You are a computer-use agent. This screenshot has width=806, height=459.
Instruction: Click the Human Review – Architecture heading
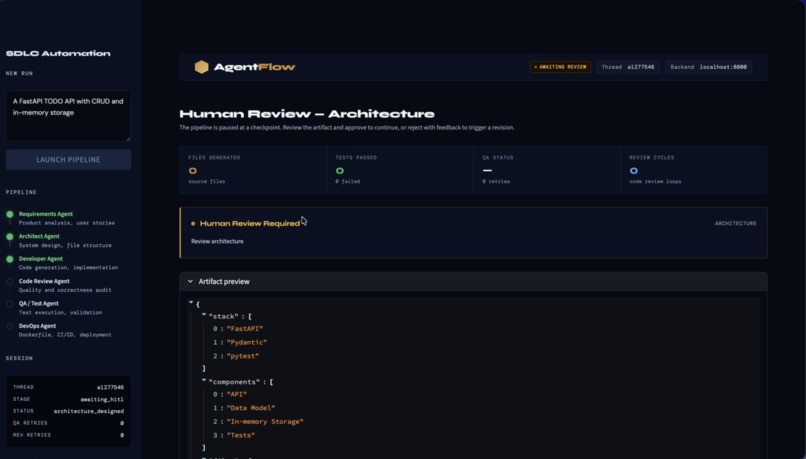[307, 114]
